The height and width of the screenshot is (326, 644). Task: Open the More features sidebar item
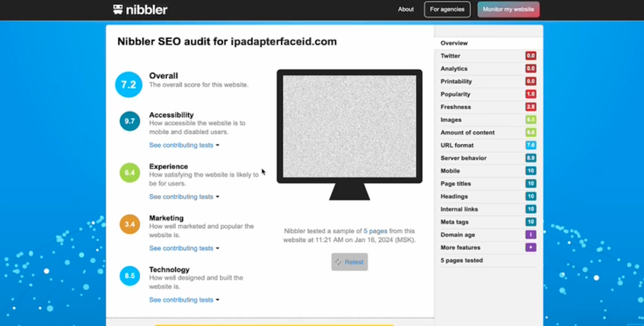click(488, 248)
